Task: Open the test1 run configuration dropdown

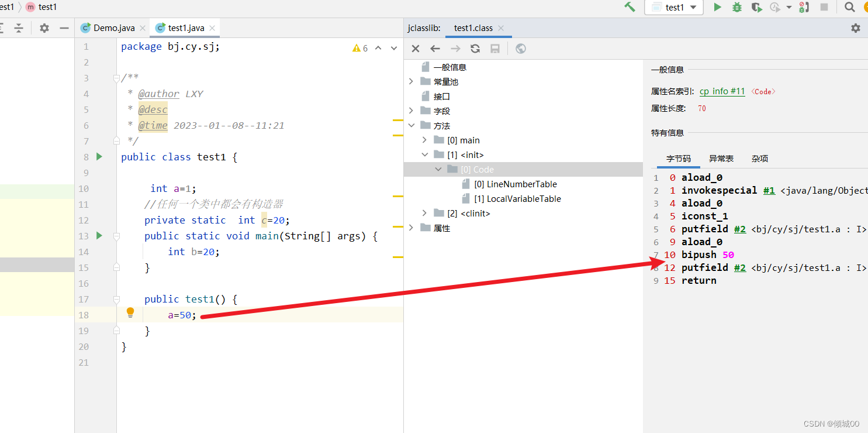Action: click(673, 7)
